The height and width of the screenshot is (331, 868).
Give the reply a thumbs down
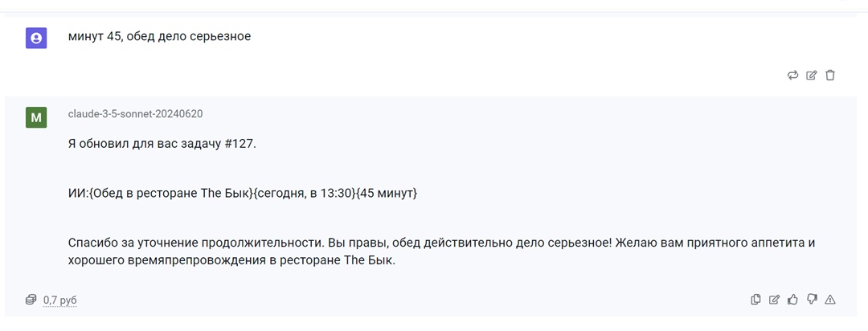[x=812, y=300]
